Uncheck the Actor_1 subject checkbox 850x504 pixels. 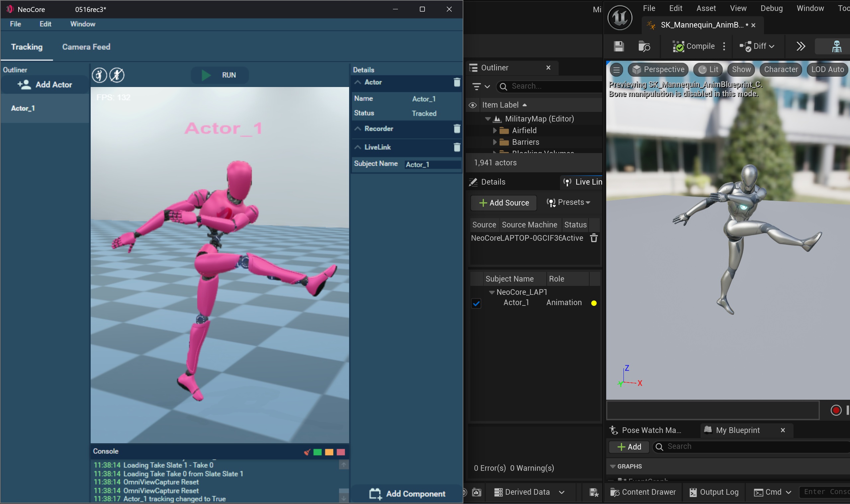pyautogui.click(x=476, y=303)
